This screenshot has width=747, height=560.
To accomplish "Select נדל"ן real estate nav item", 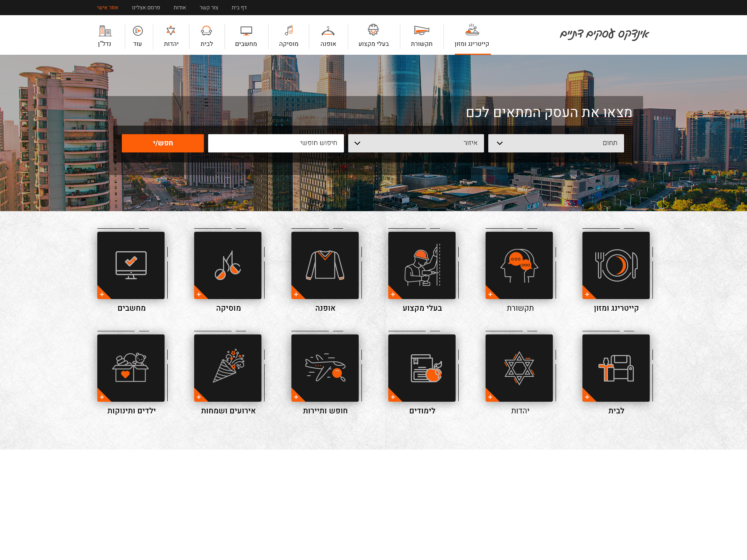I will [x=105, y=36].
